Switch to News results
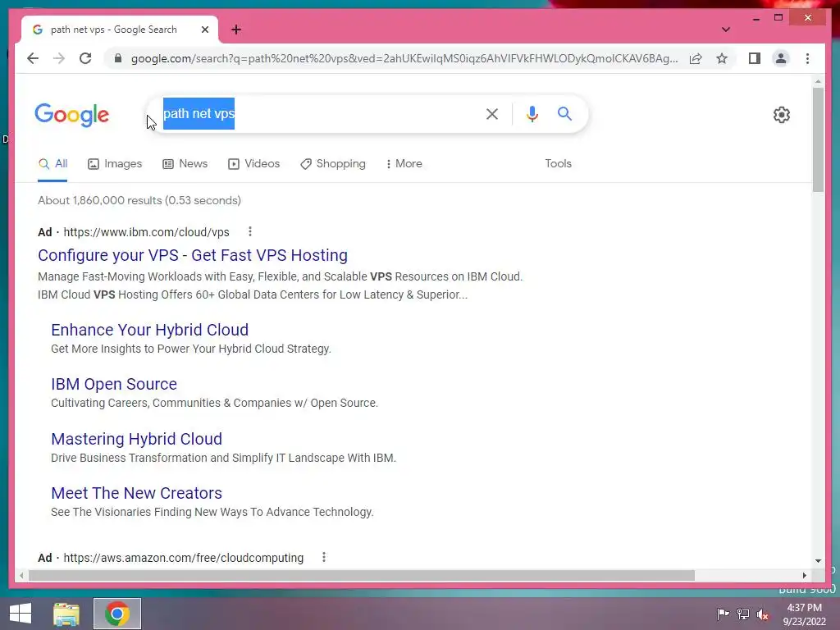The image size is (840, 630). click(185, 164)
